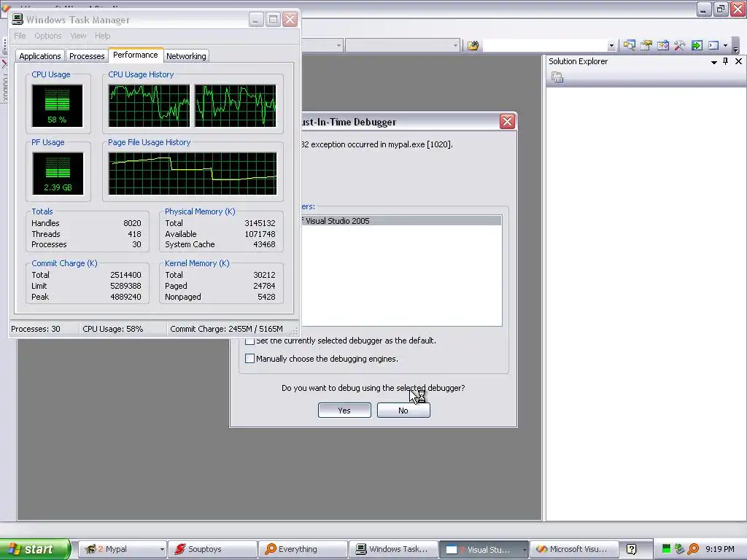Viewport: 747px width, 560px height.
Task: Click the green arrow Start Page icon
Action: [697, 46]
